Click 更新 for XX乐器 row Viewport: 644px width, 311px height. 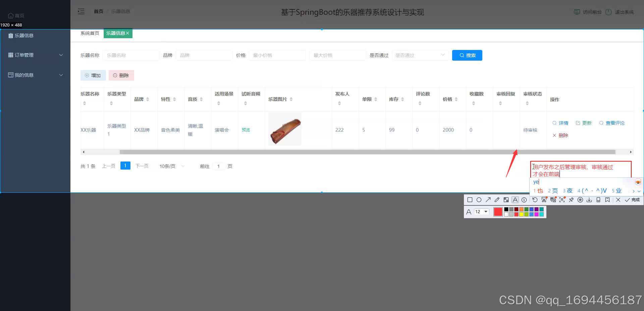pos(584,123)
